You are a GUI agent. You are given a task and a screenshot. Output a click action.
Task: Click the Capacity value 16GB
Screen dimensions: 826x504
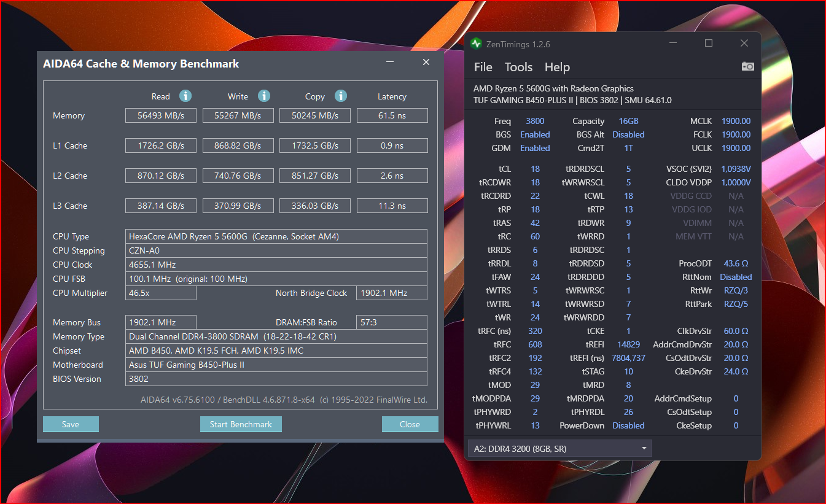click(x=628, y=121)
